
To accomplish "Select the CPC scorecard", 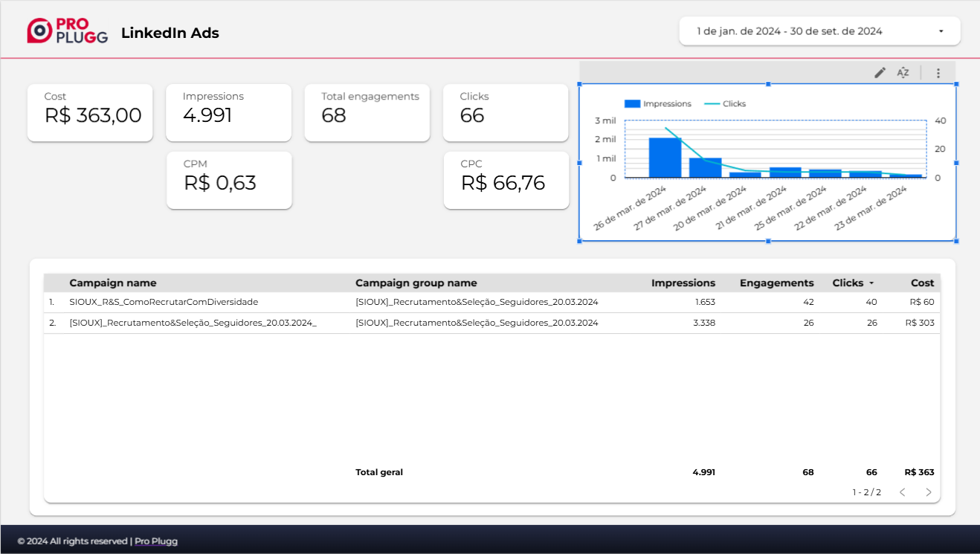I will [x=506, y=181].
